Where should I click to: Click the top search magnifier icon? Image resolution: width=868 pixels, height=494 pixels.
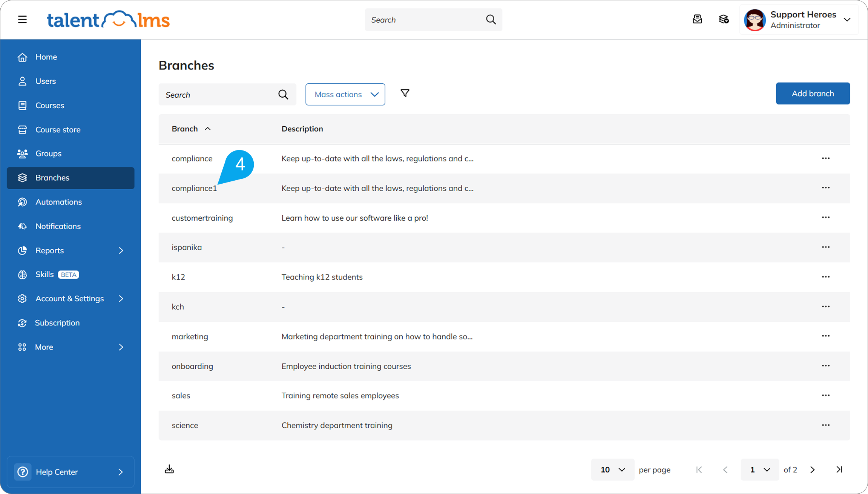(x=491, y=20)
